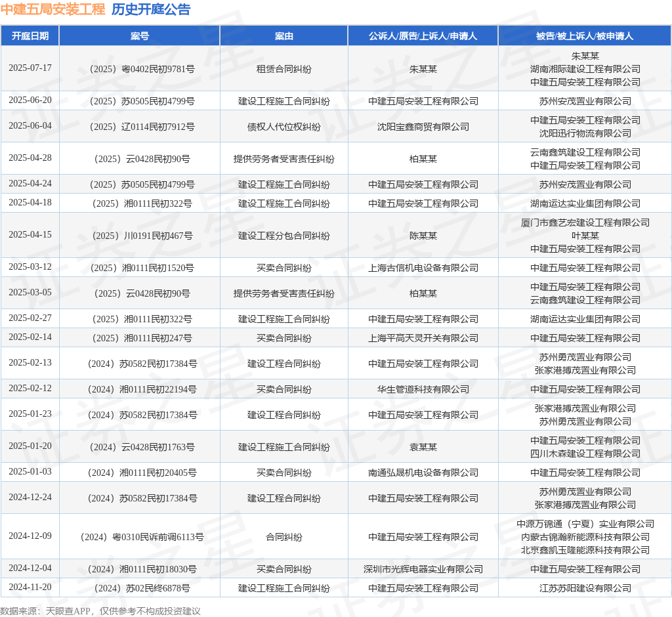The image size is (672, 617).
Task: Click the data source note 天眼查APP
Action: click(68, 611)
